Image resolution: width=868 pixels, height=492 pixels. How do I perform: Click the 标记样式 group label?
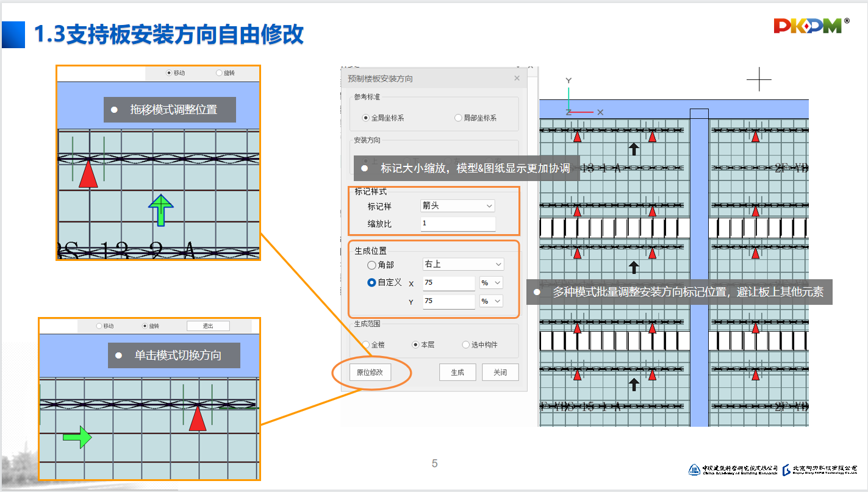tap(371, 191)
